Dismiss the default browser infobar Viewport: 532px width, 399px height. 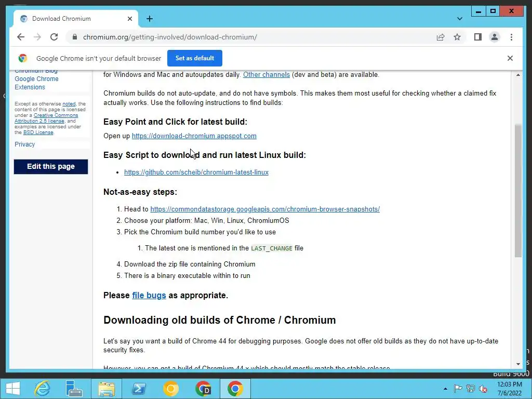point(510,58)
